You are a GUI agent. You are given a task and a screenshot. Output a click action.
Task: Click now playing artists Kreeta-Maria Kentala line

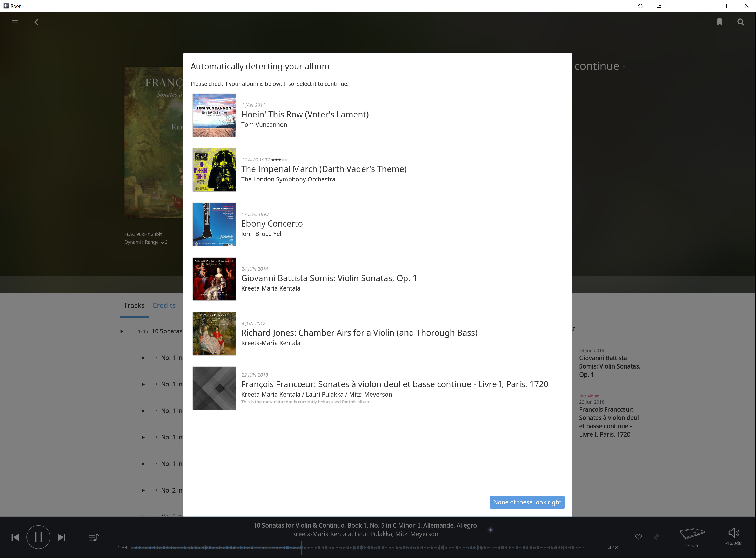point(365,534)
